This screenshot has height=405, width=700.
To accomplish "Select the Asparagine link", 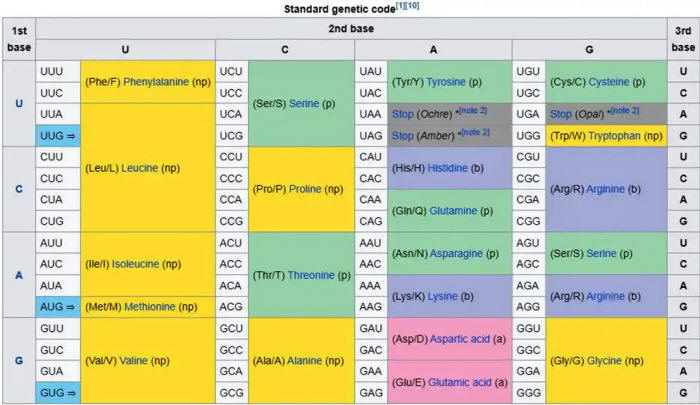I will click(x=457, y=254).
